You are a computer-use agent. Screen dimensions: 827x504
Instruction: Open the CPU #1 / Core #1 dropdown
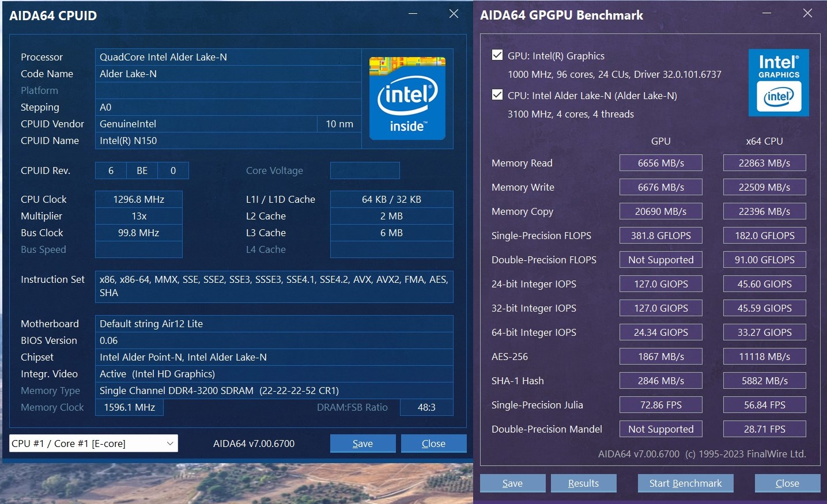(93, 444)
